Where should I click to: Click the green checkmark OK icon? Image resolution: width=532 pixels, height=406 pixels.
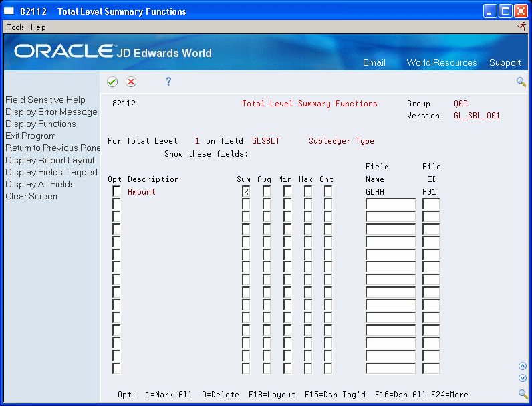pyautogui.click(x=112, y=82)
